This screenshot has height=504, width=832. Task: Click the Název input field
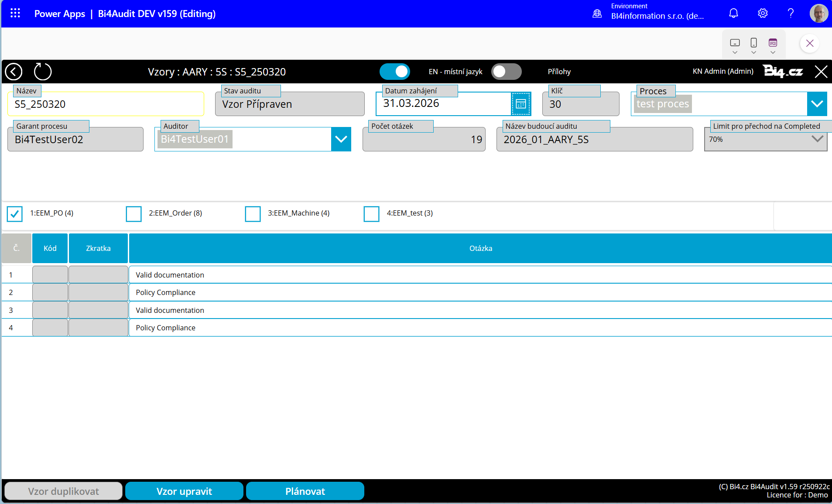point(106,104)
